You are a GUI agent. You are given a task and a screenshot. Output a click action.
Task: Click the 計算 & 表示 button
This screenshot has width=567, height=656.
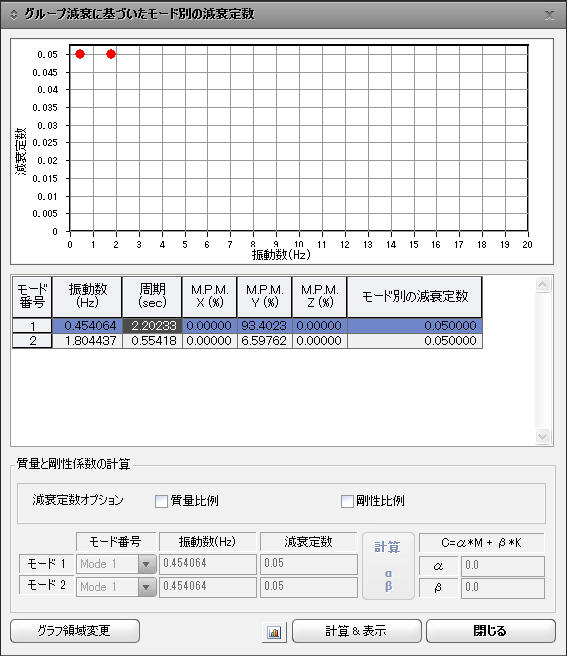pos(357,631)
